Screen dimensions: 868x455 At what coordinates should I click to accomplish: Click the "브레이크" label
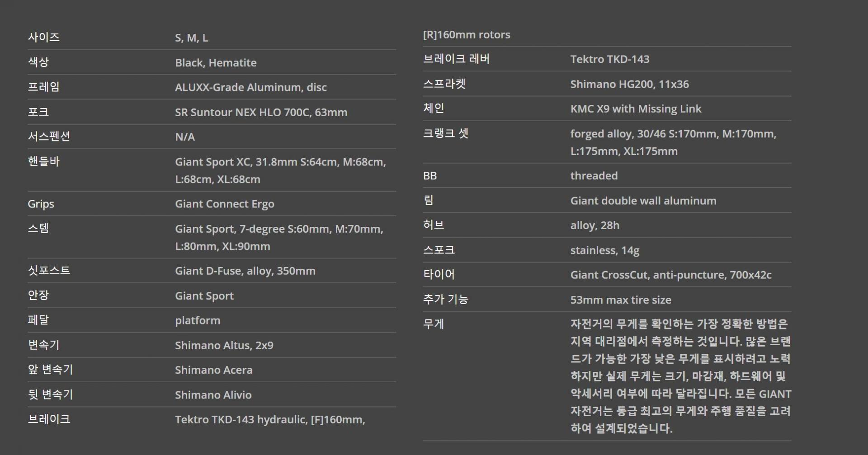(x=49, y=419)
